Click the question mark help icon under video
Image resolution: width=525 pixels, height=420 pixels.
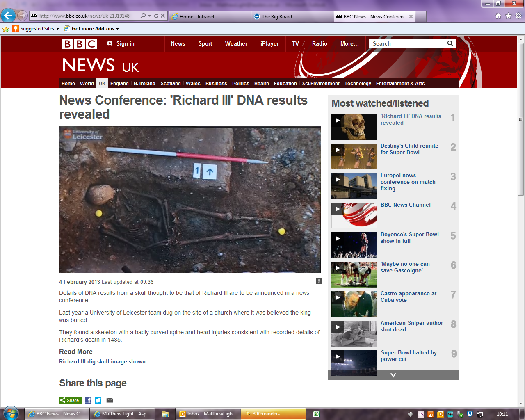319,281
